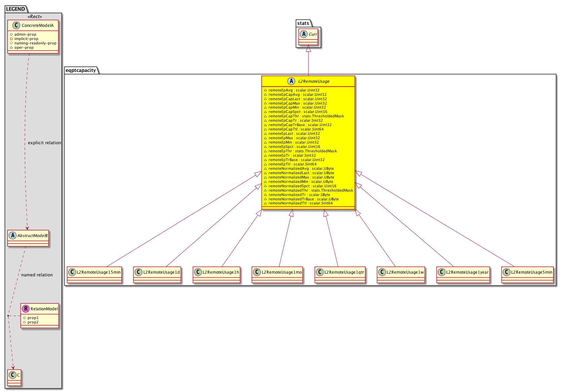Select the stats package tab
Screen dimensions: 563x392
[x=303, y=23]
